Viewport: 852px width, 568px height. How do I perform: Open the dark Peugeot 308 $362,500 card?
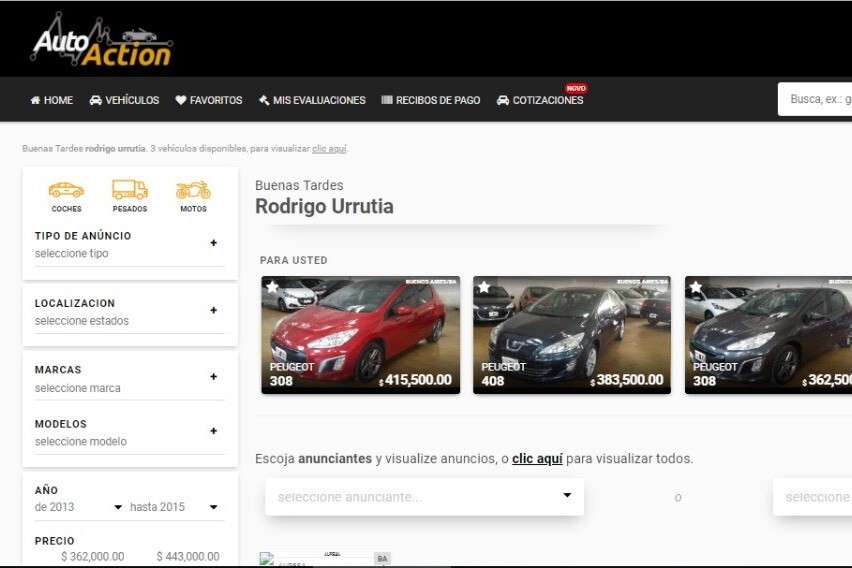(x=768, y=335)
